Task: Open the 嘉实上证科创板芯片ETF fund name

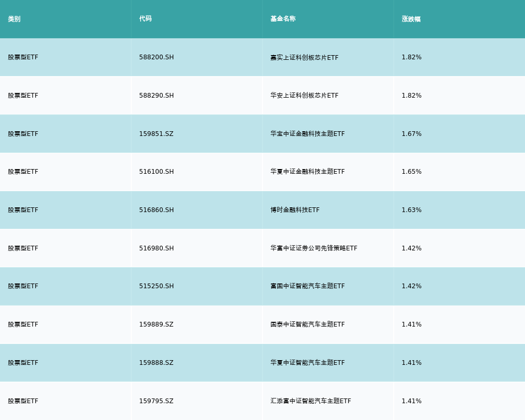Action: click(304, 57)
